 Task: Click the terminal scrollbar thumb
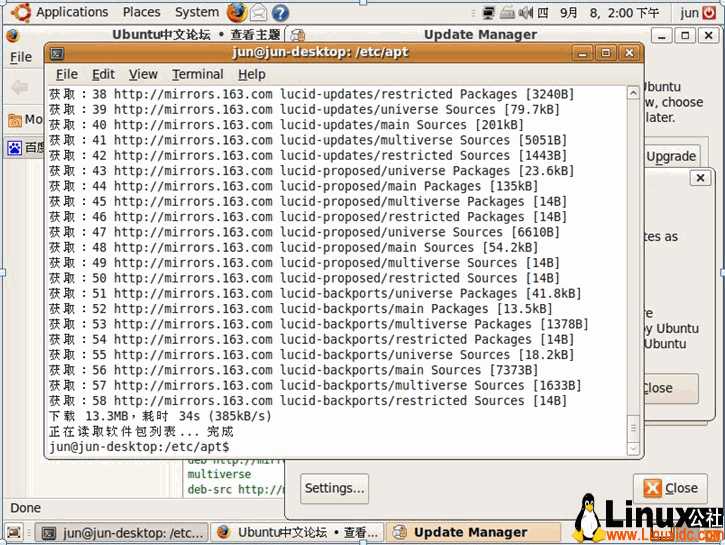633,428
